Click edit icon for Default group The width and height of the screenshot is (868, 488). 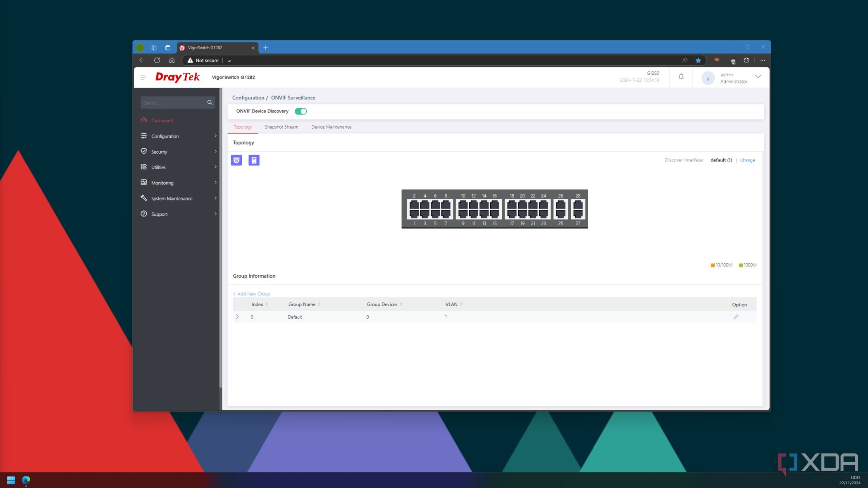[x=736, y=317]
